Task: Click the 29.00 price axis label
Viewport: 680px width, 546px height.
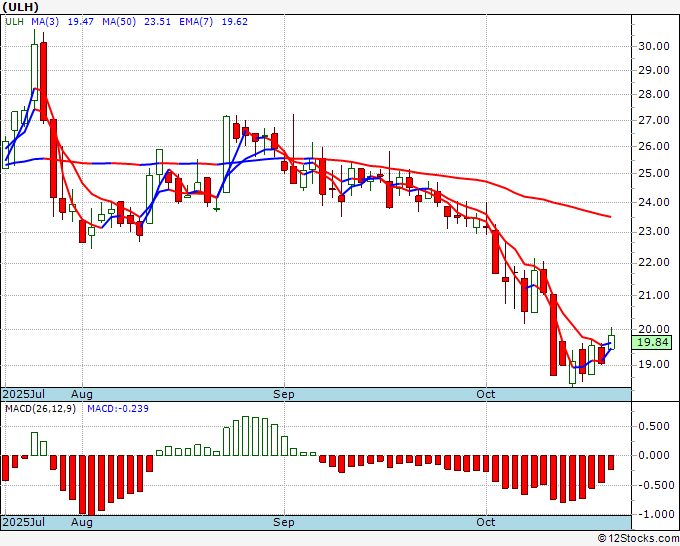Action: click(x=654, y=70)
